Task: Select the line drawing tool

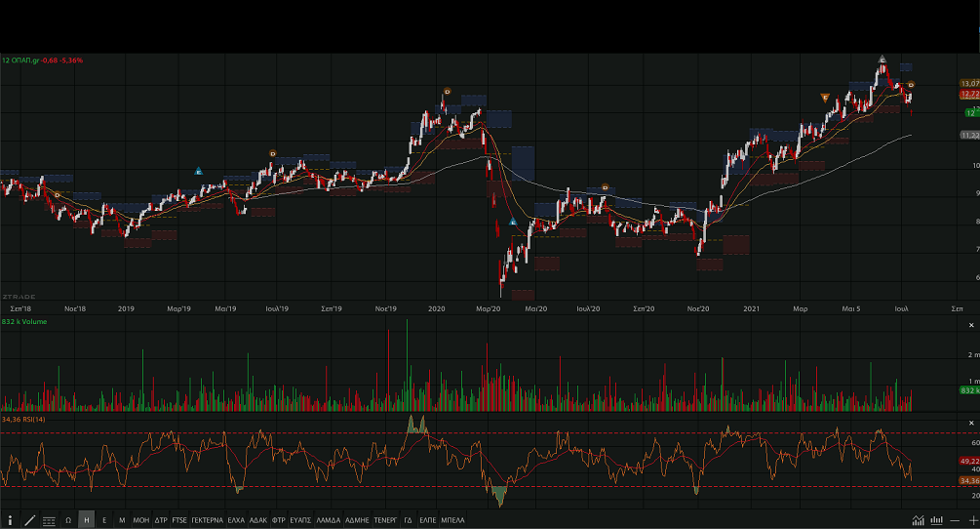Action: point(29,520)
